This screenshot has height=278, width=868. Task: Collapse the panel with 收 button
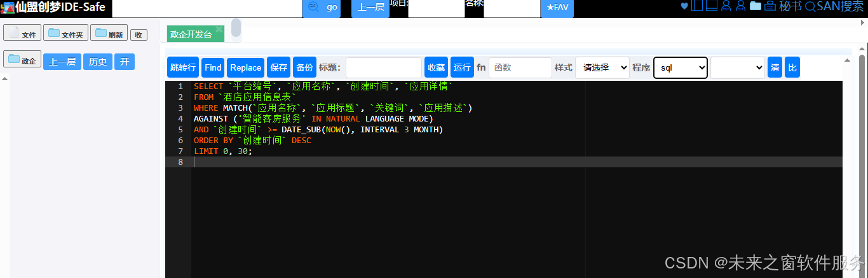click(139, 35)
